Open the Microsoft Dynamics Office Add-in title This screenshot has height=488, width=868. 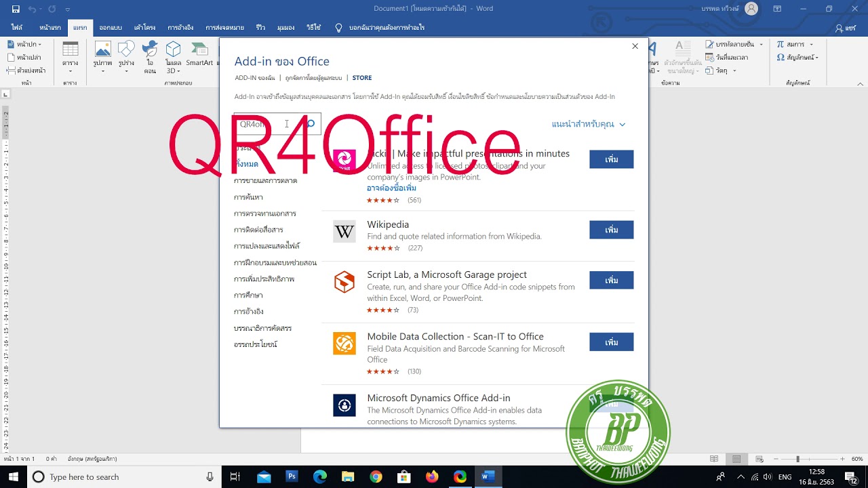coord(438,398)
